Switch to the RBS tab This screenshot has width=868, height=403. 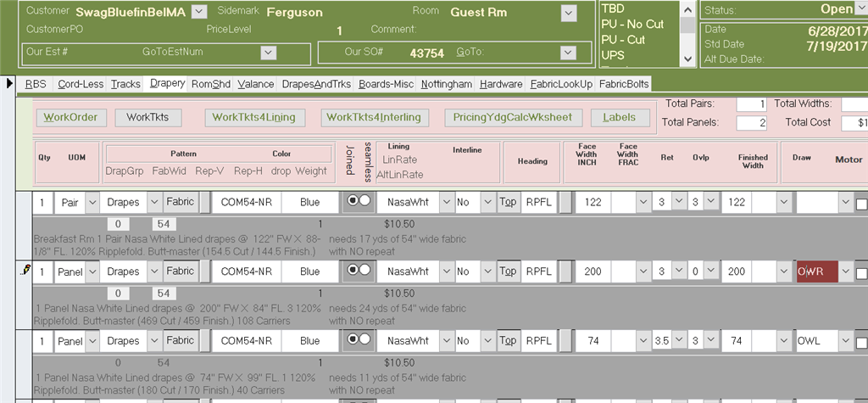pos(36,84)
